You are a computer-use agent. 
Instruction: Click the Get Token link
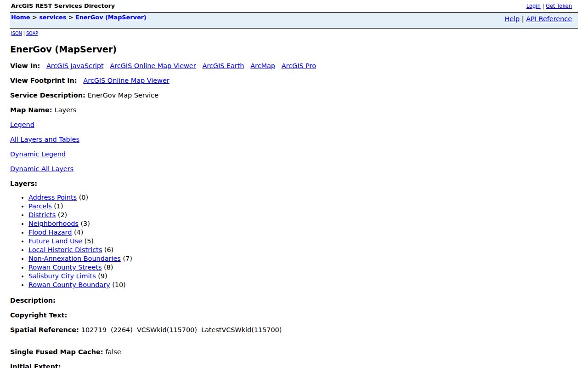559,6
